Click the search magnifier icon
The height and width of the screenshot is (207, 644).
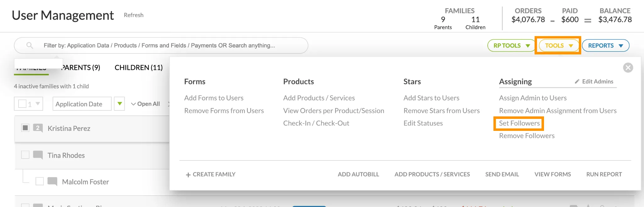(30, 45)
